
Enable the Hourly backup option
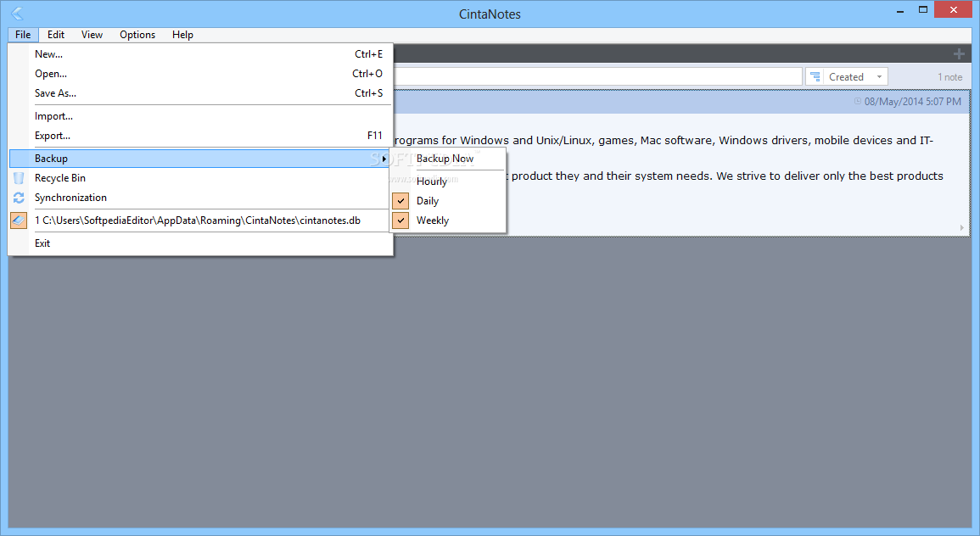[447, 181]
